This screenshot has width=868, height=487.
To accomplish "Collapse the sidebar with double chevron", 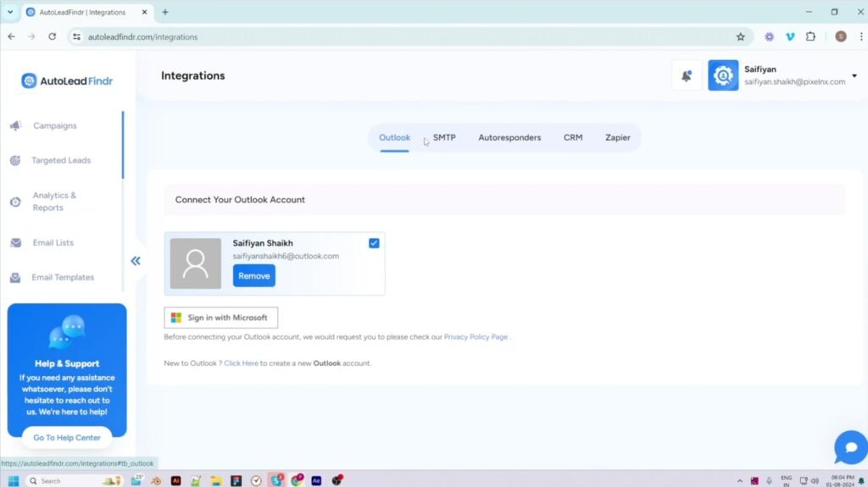I will pos(136,261).
